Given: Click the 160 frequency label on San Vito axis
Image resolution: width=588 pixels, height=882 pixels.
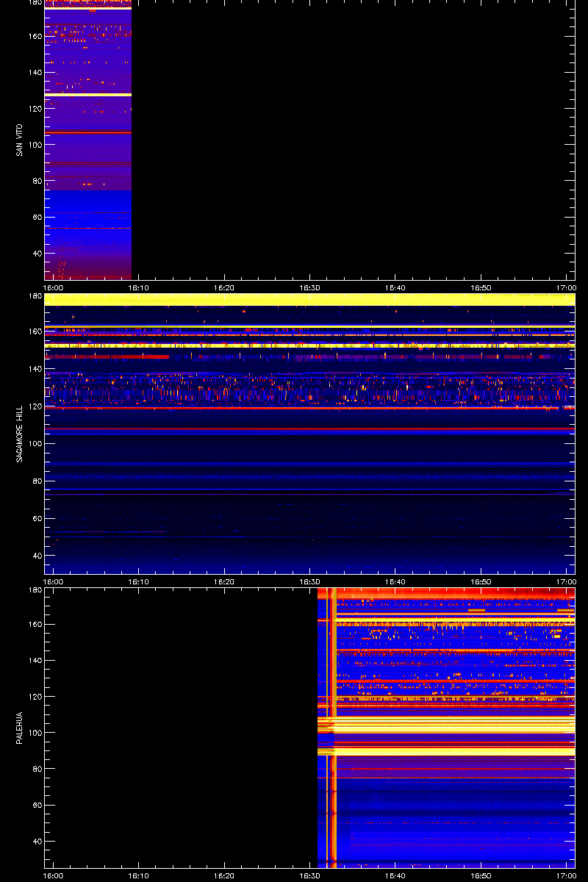Looking at the screenshot, I should click(x=35, y=36).
